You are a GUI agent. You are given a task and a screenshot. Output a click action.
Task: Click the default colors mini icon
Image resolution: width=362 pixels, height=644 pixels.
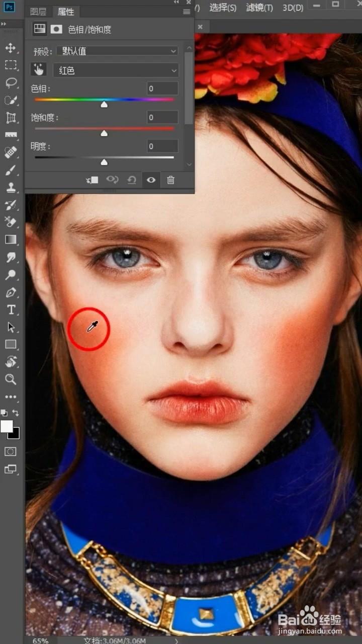pos(5,413)
